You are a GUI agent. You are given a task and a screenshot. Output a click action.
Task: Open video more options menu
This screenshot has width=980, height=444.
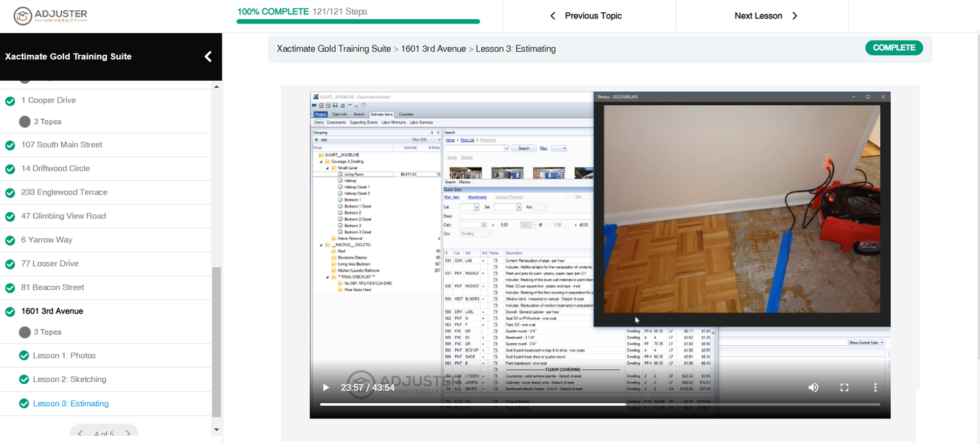coord(875,388)
